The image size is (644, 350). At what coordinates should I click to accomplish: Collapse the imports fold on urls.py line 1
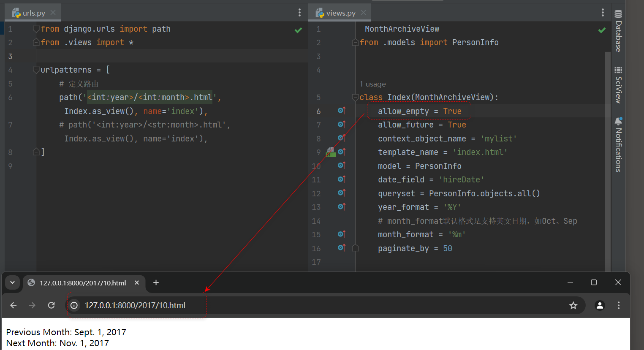(36, 29)
